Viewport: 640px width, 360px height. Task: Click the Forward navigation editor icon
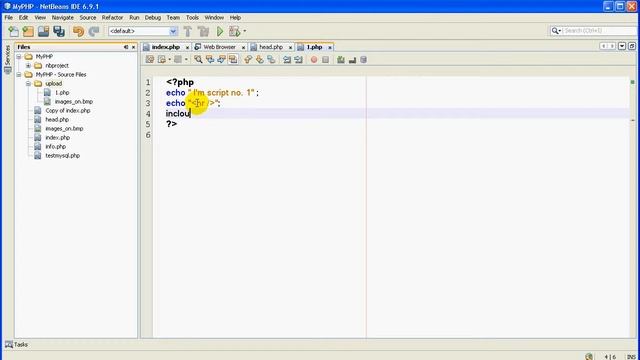pyautogui.click(x=178, y=60)
